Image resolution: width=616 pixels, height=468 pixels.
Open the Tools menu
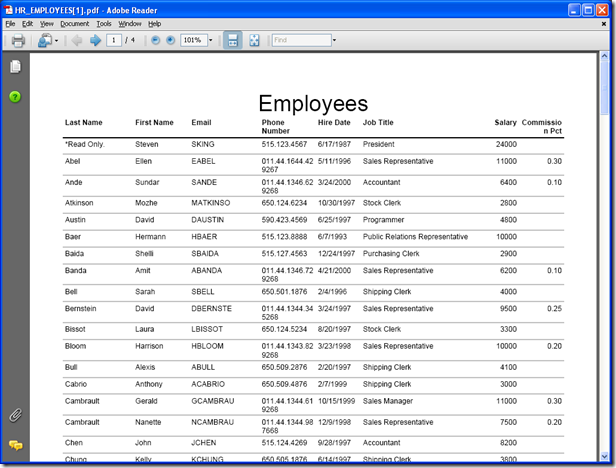tap(104, 24)
